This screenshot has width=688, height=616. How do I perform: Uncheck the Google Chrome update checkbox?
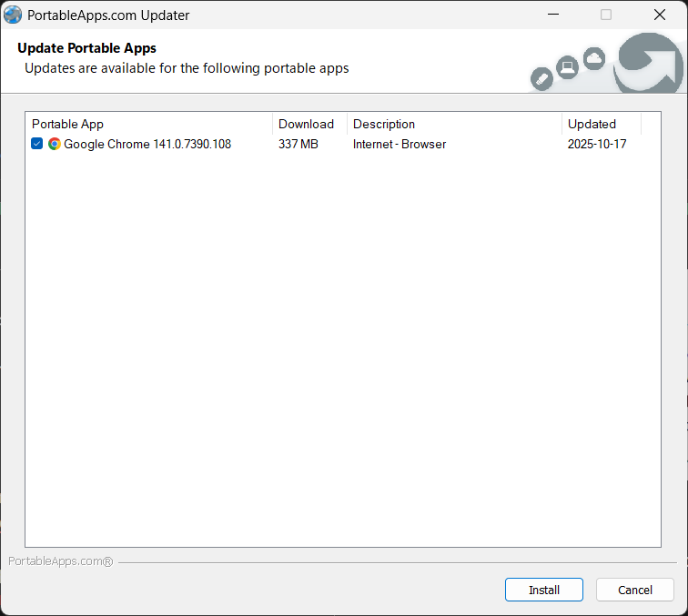(37, 144)
